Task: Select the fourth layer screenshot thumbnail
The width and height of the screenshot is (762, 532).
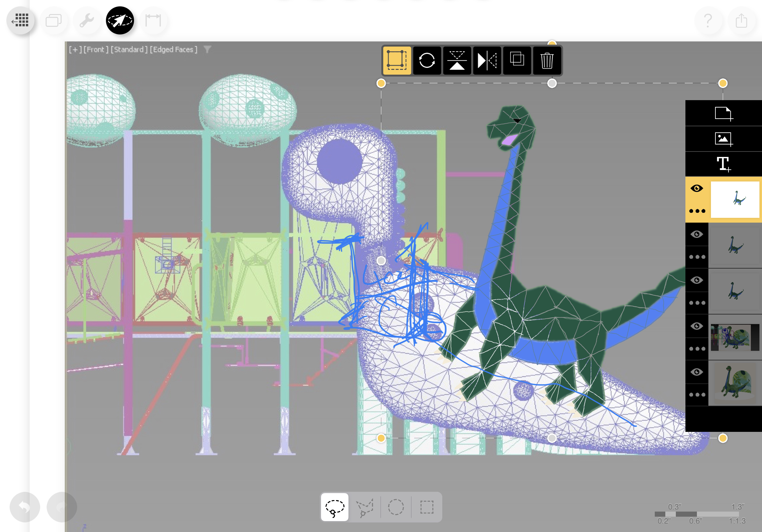Action: (x=735, y=337)
